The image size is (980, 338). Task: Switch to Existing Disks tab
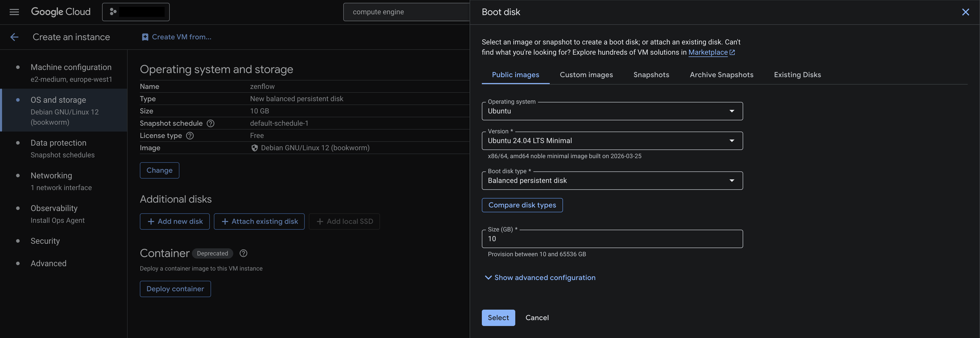coord(797,75)
